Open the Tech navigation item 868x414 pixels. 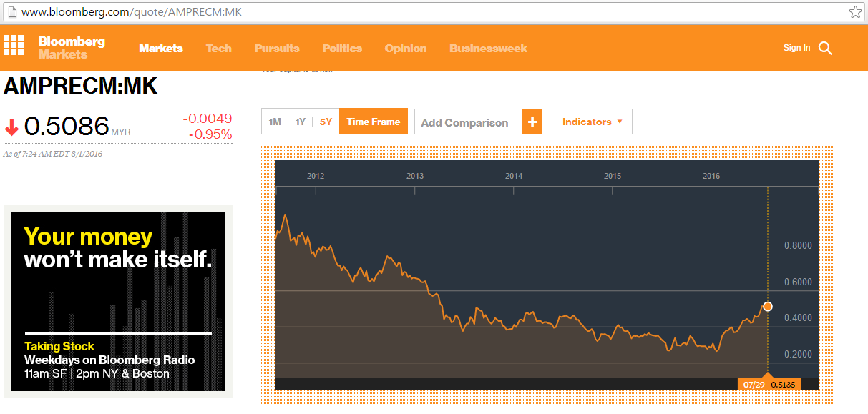pyautogui.click(x=219, y=49)
